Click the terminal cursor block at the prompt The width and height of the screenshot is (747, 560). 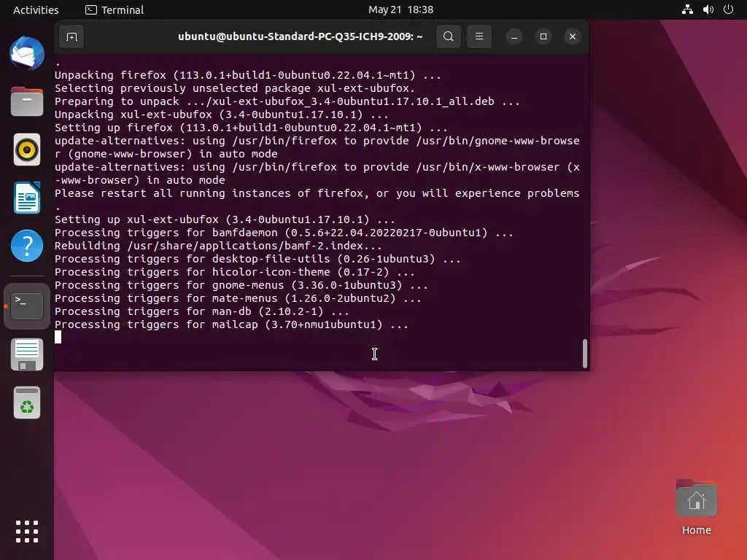tap(58, 337)
